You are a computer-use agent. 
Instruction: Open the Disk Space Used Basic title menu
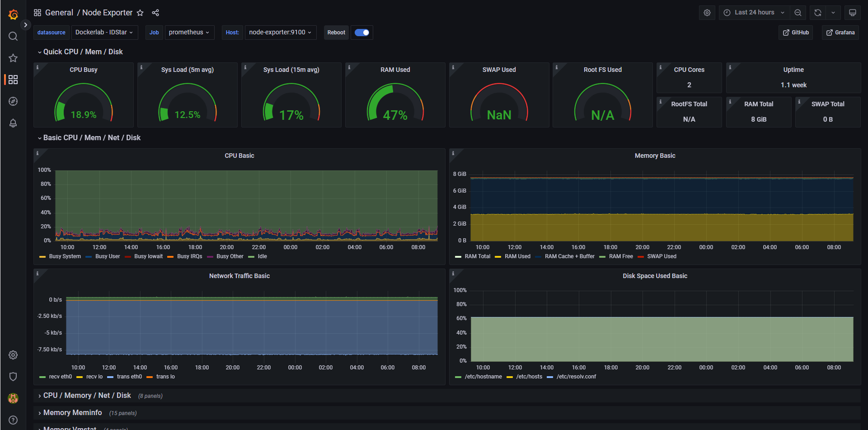pos(655,276)
